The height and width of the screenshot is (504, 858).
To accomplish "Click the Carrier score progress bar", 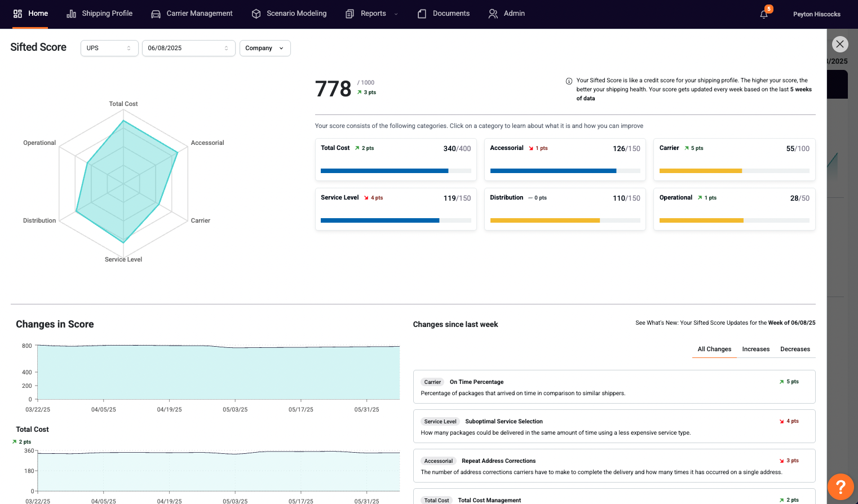I will [x=734, y=171].
